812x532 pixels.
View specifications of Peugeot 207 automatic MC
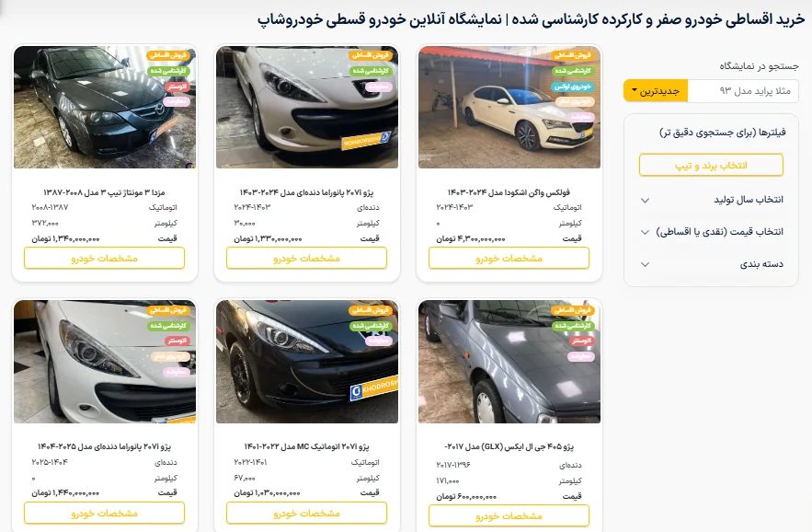[306, 513]
